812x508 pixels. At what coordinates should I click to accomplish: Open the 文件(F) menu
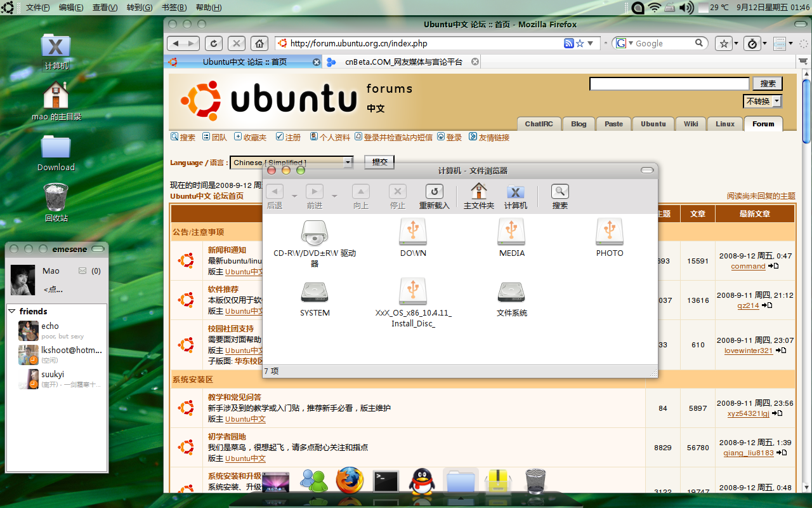click(x=37, y=8)
